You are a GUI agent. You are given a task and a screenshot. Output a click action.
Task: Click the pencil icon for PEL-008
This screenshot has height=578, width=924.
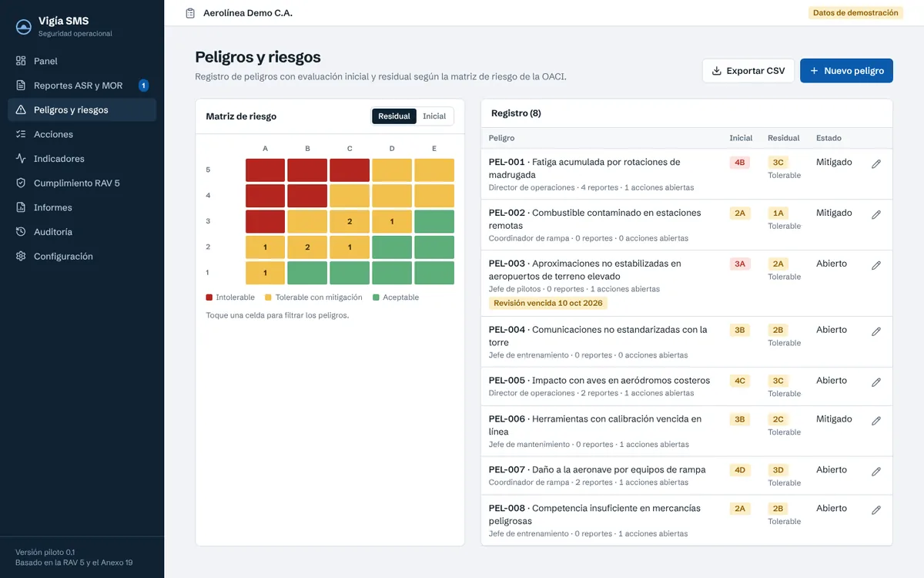(875, 511)
